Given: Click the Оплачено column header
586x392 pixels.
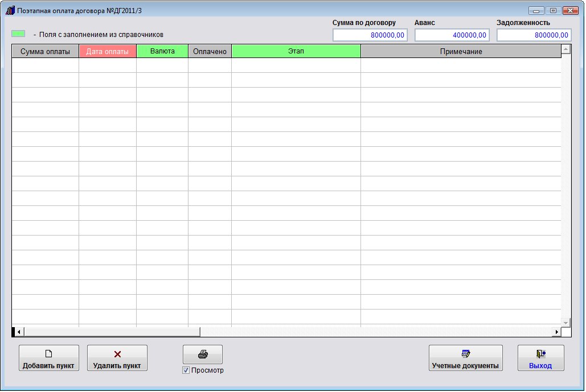Looking at the screenshot, I should [x=210, y=51].
